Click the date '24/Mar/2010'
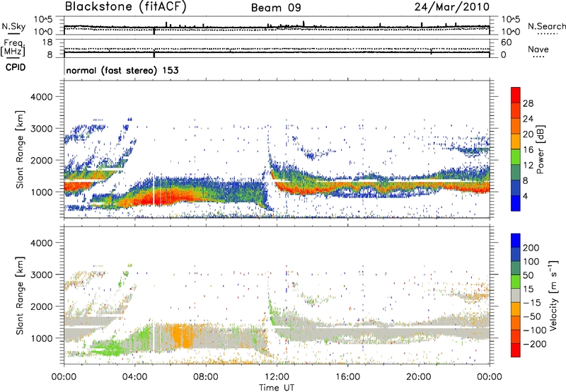The width and height of the screenshot is (566, 392). pyautogui.click(x=452, y=7)
